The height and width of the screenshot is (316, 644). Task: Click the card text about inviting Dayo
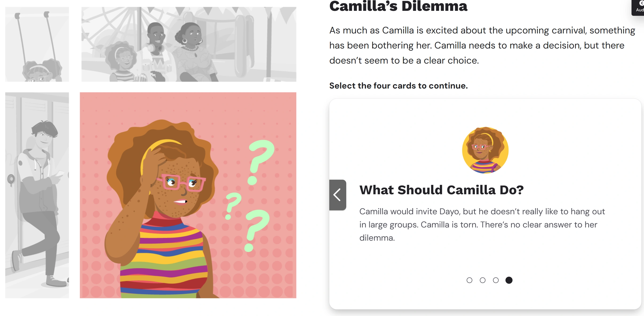[482, 224]
